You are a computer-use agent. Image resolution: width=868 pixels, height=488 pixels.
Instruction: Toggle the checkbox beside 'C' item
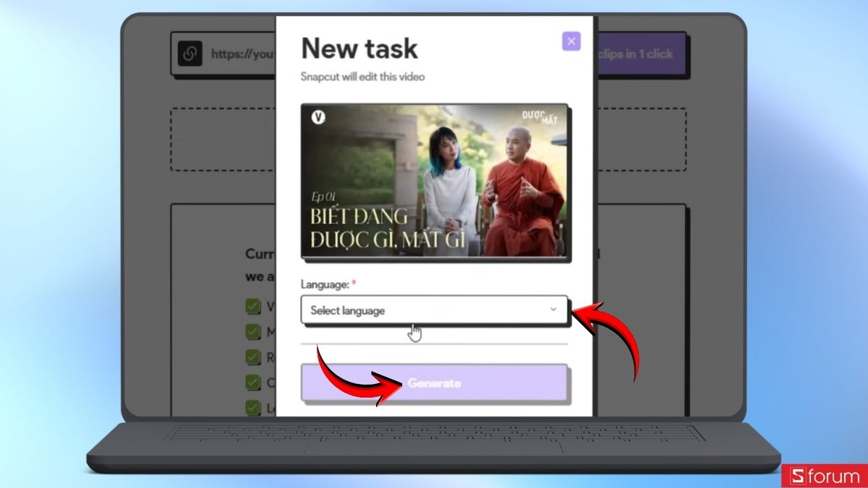click(x=252, y=382)
